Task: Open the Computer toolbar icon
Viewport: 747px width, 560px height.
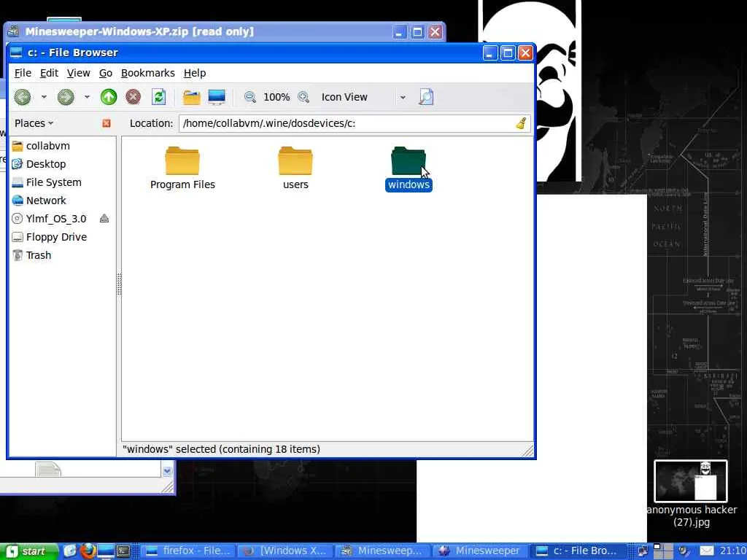Action: 217,97
